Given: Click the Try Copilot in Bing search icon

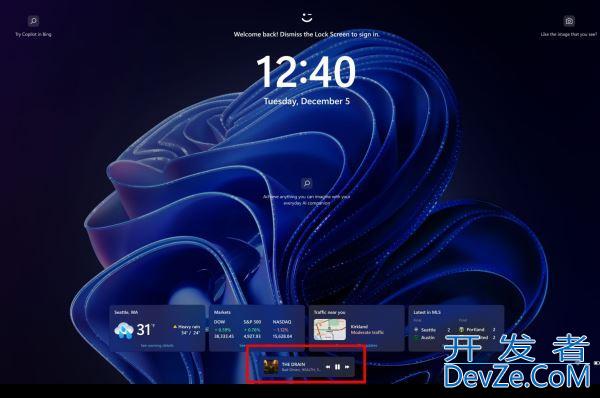Looking at the screenshot, I should [33, 21].
